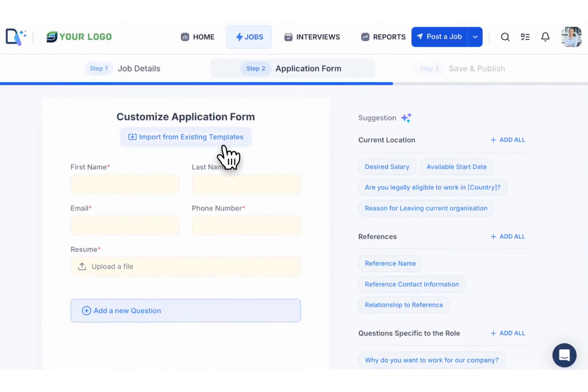Click the sparkle icon next to Suggestion
This screenshot has height=392, width=588.
406,118
